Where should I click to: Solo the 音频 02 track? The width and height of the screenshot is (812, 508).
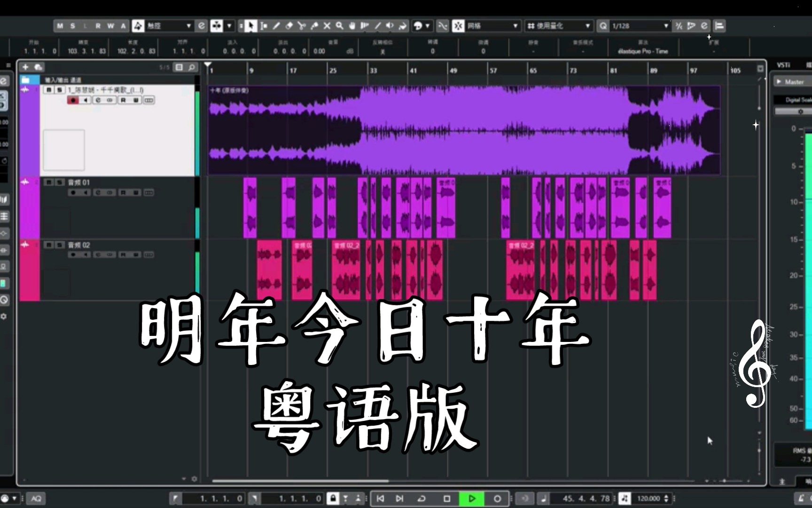(60, 245)
